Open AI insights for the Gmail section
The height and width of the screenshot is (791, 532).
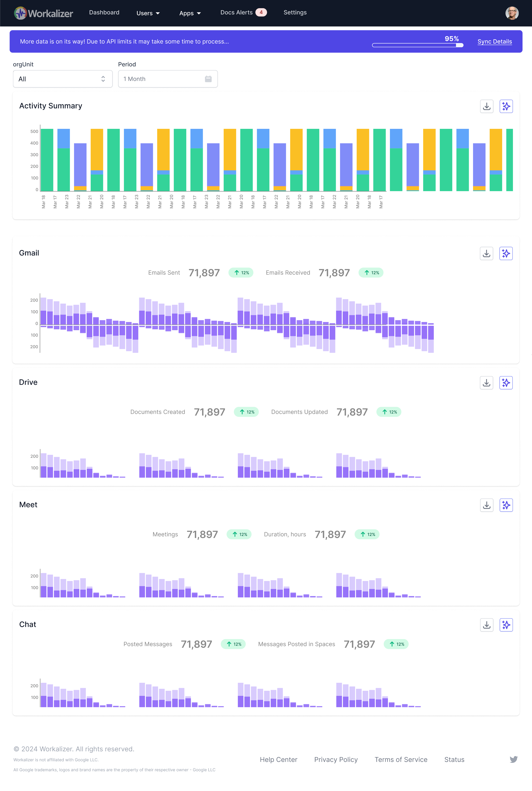(506, 253)
